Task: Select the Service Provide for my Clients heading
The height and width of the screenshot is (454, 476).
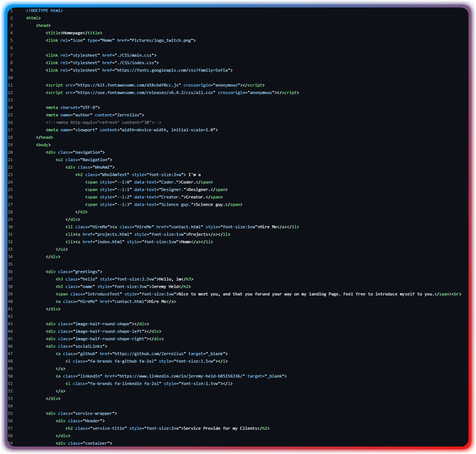Action: (x=219, y=428)
